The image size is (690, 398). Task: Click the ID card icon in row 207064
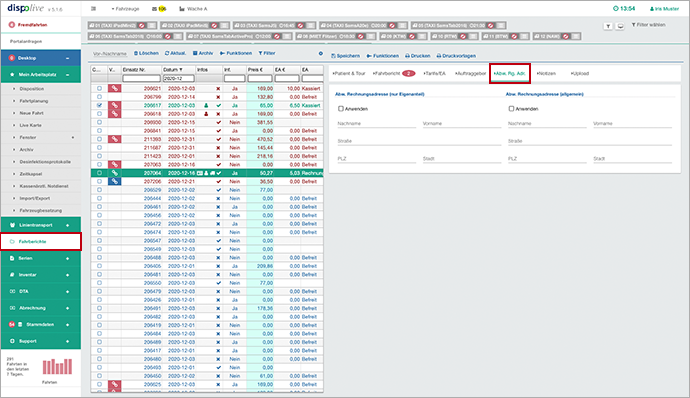[x=200, y=173]
